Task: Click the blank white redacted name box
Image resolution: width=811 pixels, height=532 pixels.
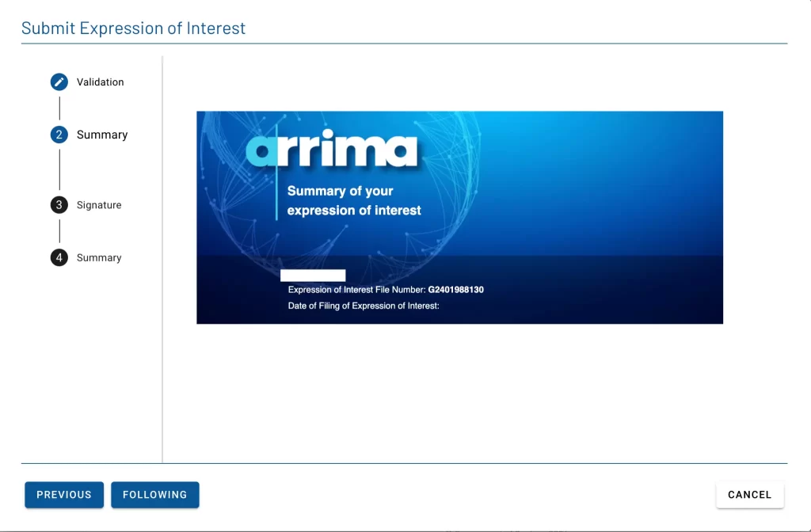Action: tap(312, 275)
